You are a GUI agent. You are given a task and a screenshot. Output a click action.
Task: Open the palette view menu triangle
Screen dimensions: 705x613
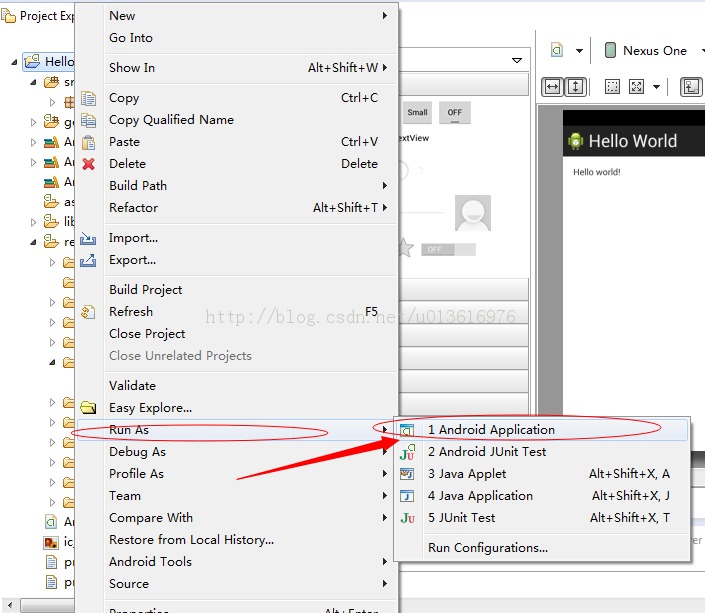click(x=517, y=60)
